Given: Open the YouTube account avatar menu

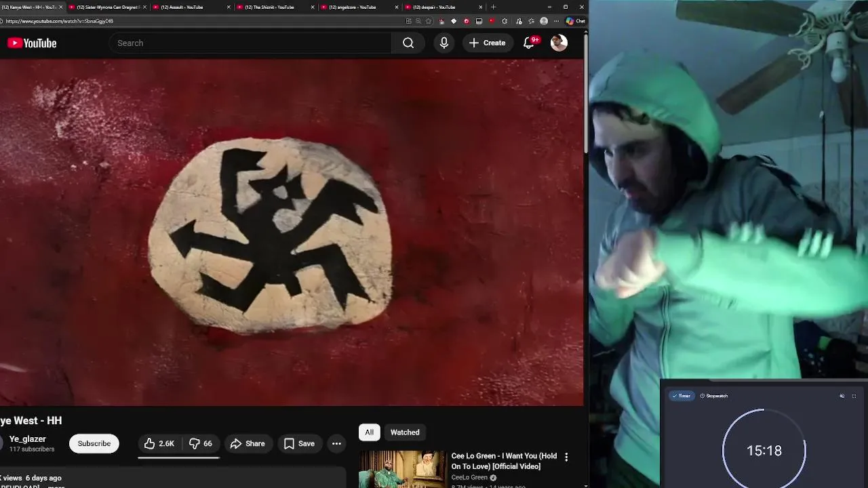Looking at the screenshot, I should click(x=559, y=43).
